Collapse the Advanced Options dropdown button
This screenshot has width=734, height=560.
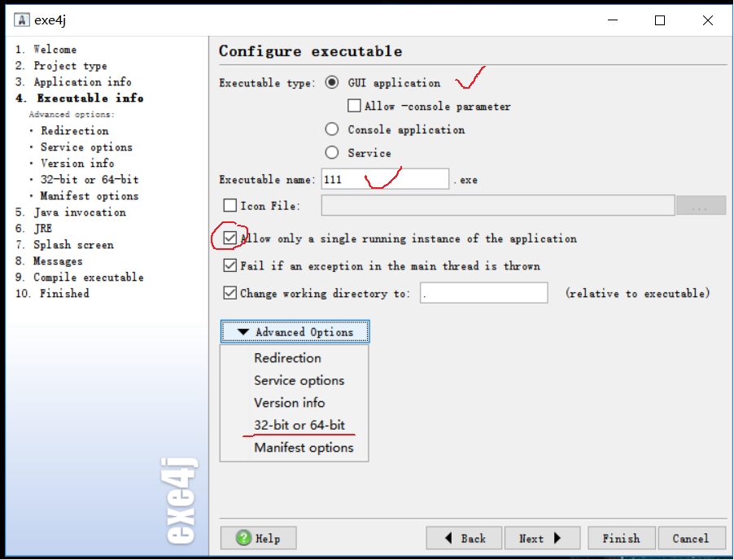295,331
